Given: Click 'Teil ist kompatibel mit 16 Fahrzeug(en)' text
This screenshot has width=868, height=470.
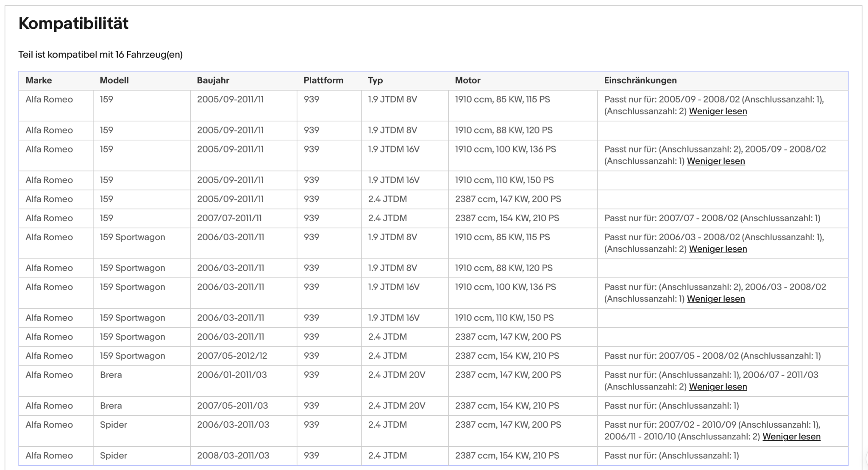Looking at the screenshot, I should pos(100,55).
